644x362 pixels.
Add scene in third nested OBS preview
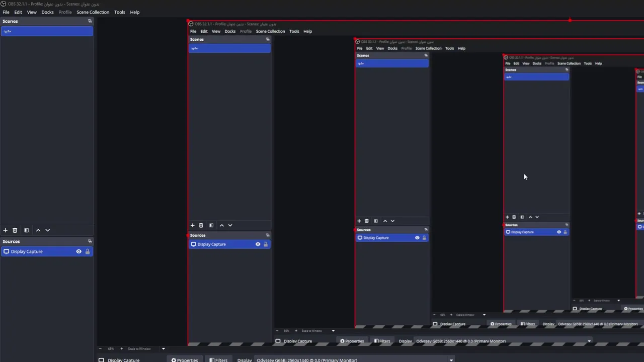coord(507,217)
